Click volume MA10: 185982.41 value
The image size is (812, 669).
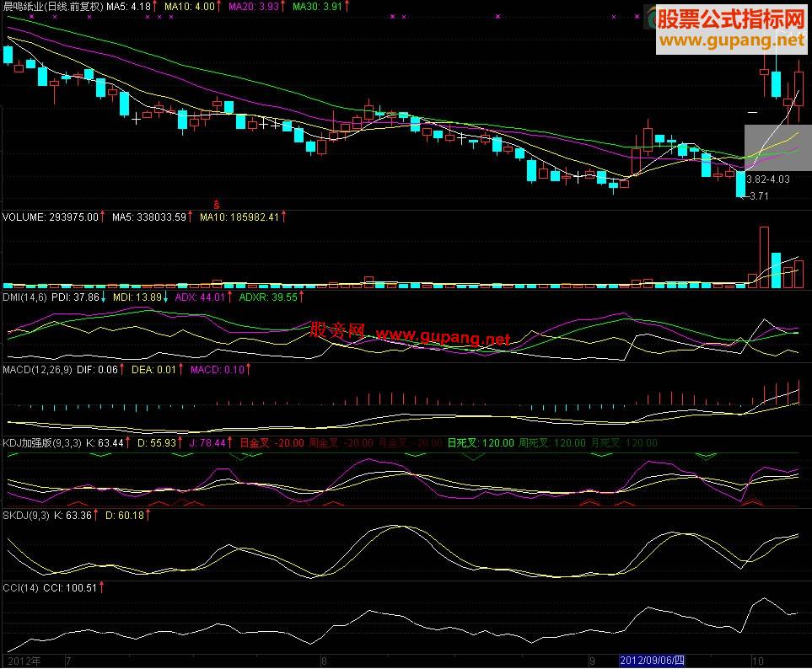[239, 217]
